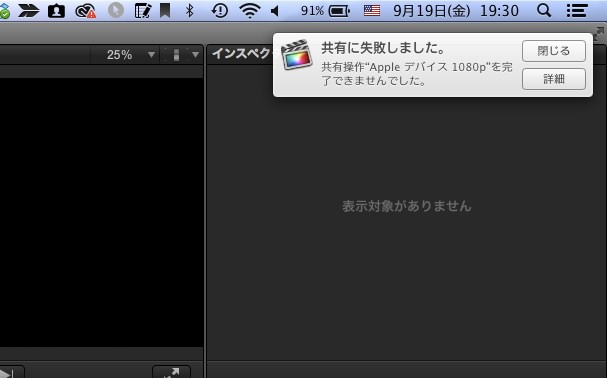This screenshot has height=378, width=607.
Task: Click Creative Cloud icon with warning
Action: tap(86, 11)
